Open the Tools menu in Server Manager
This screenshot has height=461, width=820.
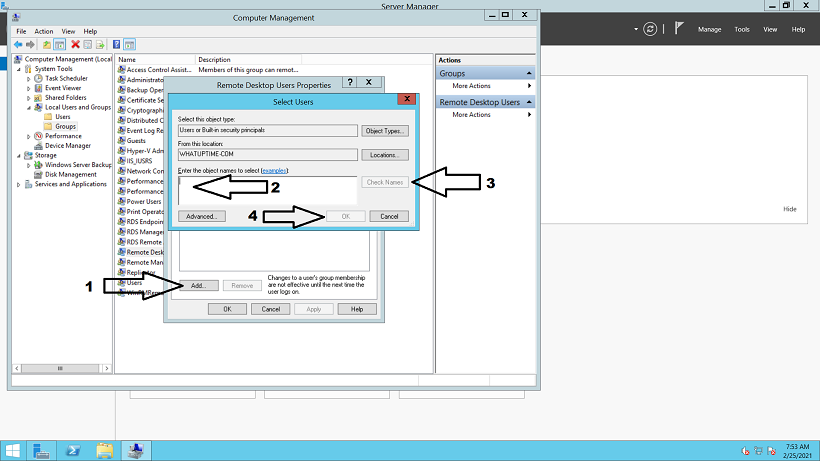click(x=742, y=29)
